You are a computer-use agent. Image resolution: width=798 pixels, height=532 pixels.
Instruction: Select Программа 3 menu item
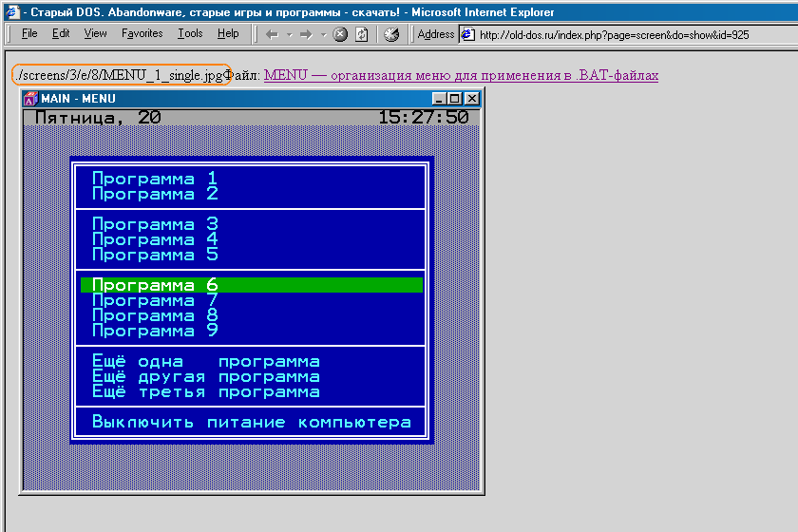[155, 224]
